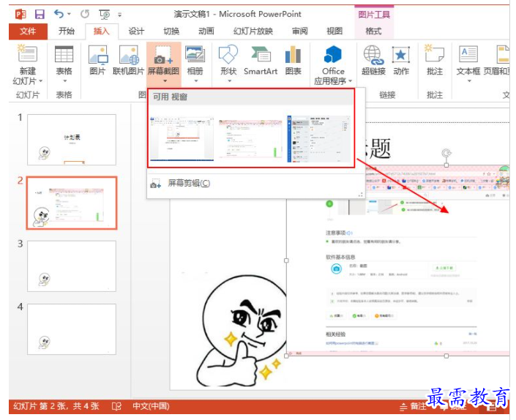Click the Redo icon

pos(85,14)
